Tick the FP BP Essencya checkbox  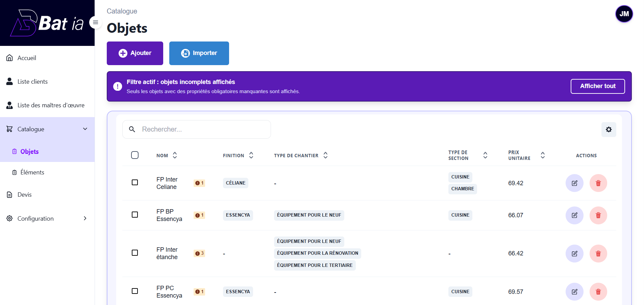pyautogui.click(x=135, y=215)
